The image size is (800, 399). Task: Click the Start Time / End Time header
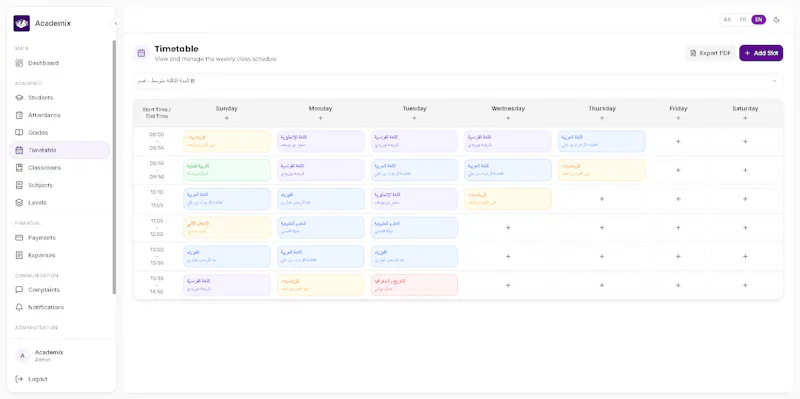(x=157, y=113)
